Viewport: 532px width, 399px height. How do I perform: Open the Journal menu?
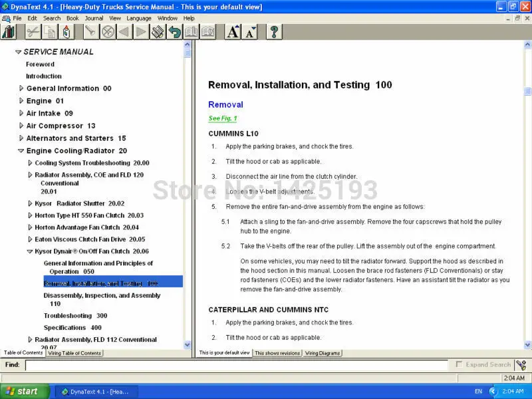pyautogui.click(x=94, y=19)
